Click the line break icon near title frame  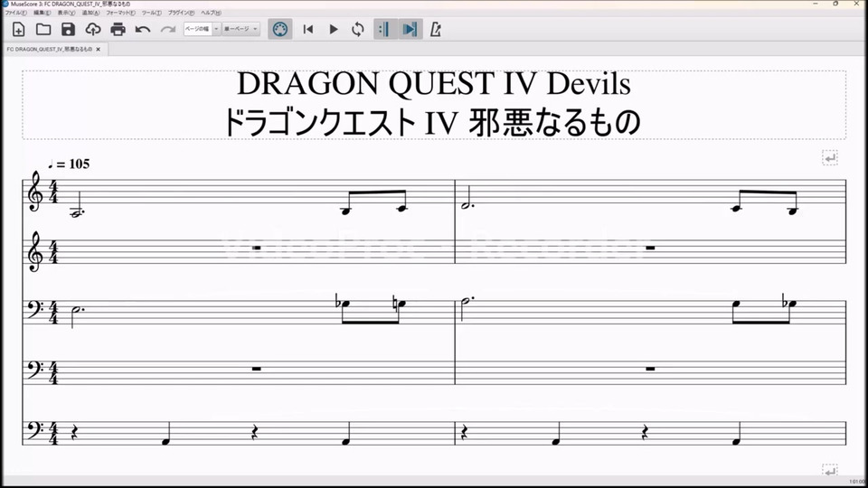point(829,158)
